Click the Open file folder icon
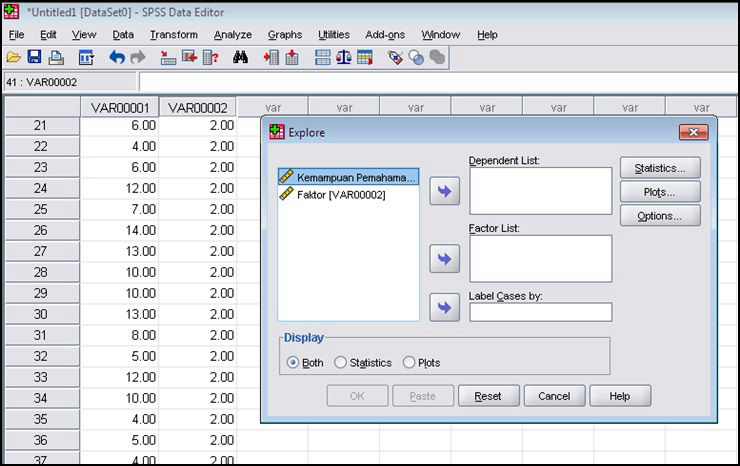The width and height of the screenshot is (740, 466). tap(13, 58)
